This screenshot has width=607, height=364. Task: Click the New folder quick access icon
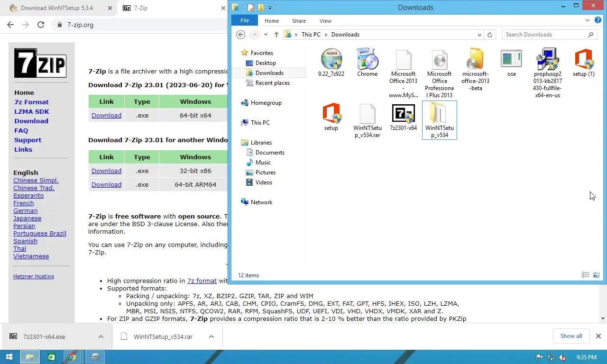pyautogui.click(x=260, y=8)
